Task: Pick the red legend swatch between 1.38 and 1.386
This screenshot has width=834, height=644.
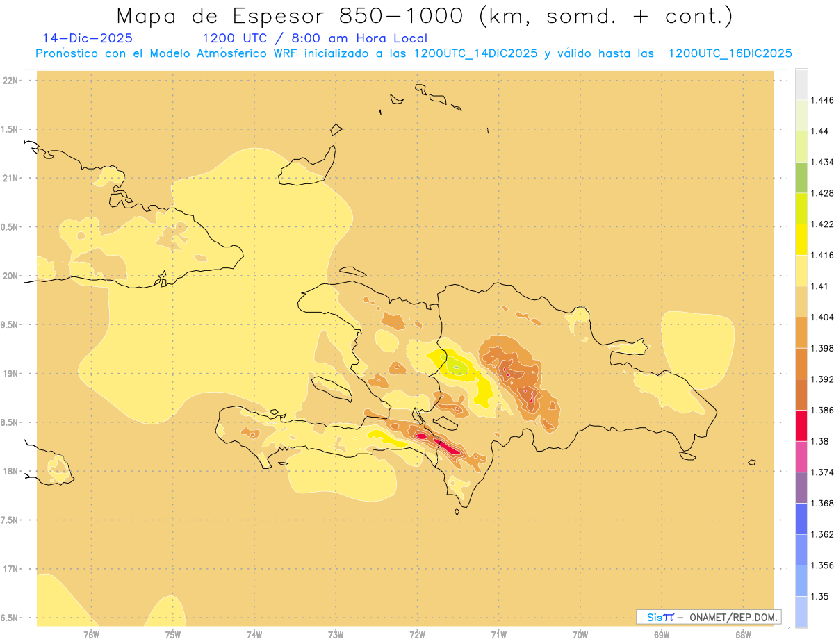Action: pyautogui.click(x=801, y=426)
